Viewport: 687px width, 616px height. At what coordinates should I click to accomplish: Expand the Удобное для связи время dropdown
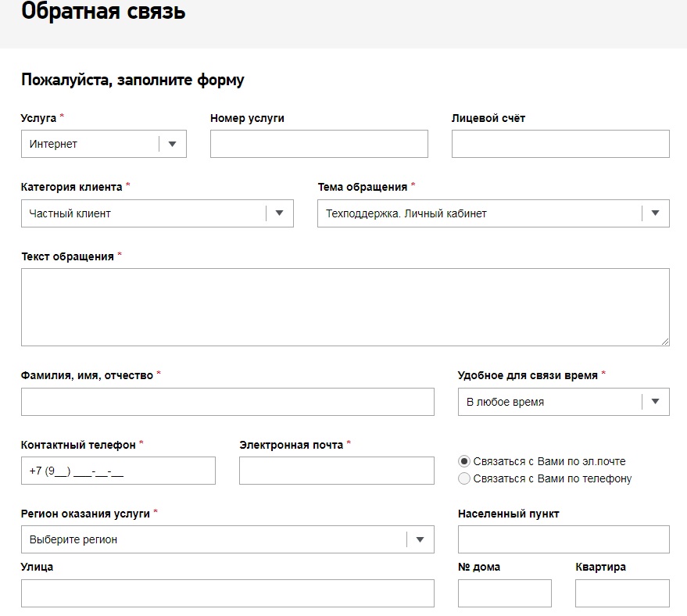[564, 402]
